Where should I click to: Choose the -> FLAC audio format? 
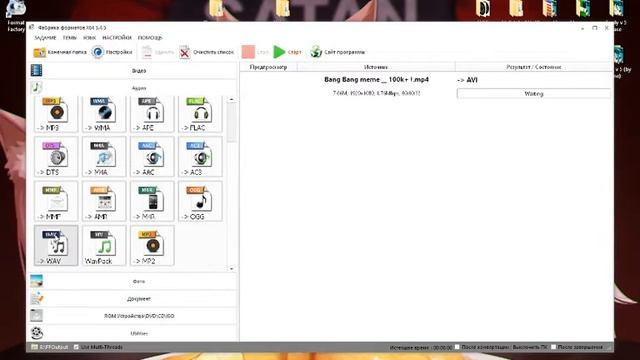[200, 114]
